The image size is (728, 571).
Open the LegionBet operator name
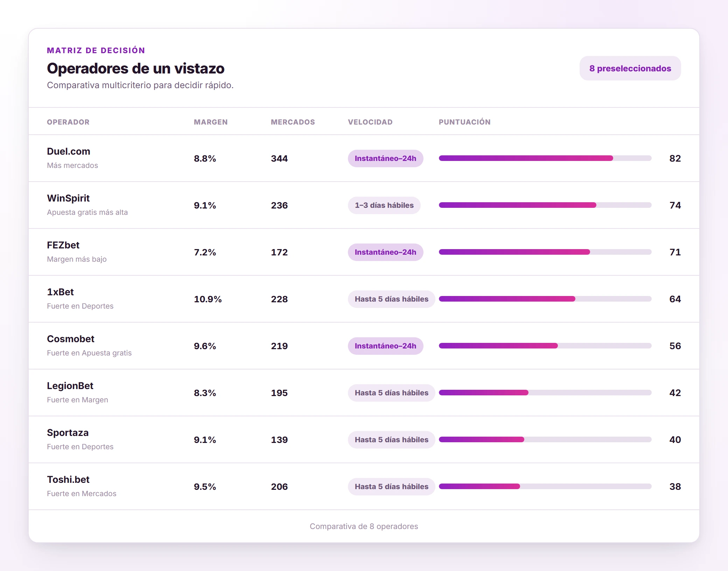pos(70,386)
